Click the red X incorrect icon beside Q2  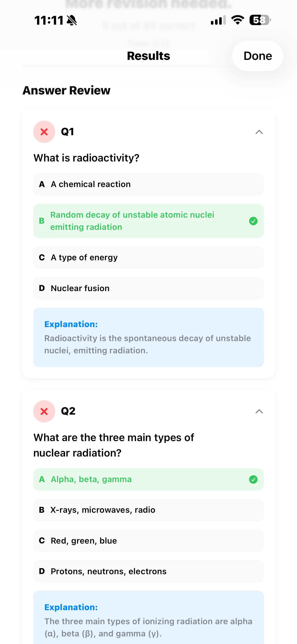[44, 412]
